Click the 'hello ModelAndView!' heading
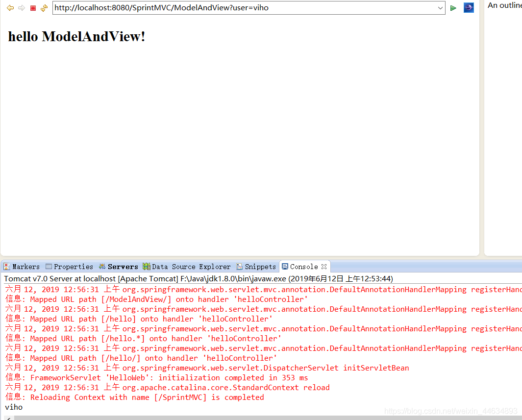 pyautogui.click(x=76, y=36)
